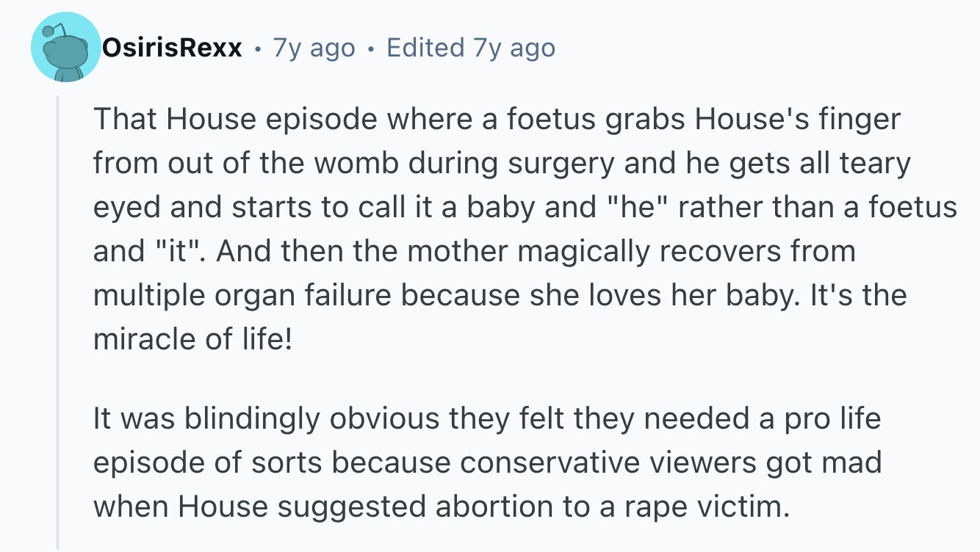The height and width of the screenshot is (552, 980).
Task: Open the OsirisRexx user profile link
Action: (x=172, y=48)
